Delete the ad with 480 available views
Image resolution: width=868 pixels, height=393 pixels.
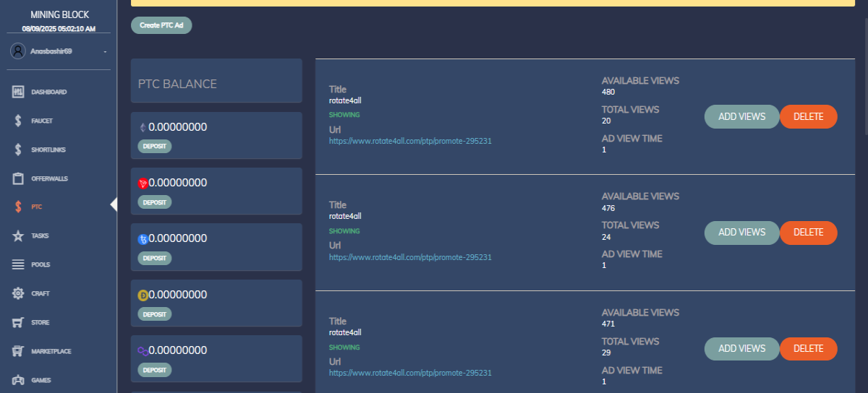pyautogui.click(x=808, y=116)
